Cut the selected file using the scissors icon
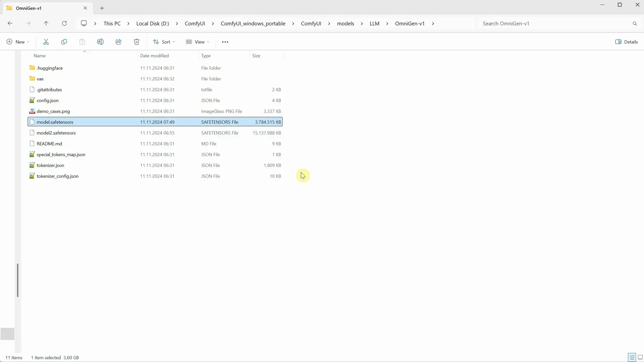This screenshot has height=362, width=644. (x=46, y=42)
